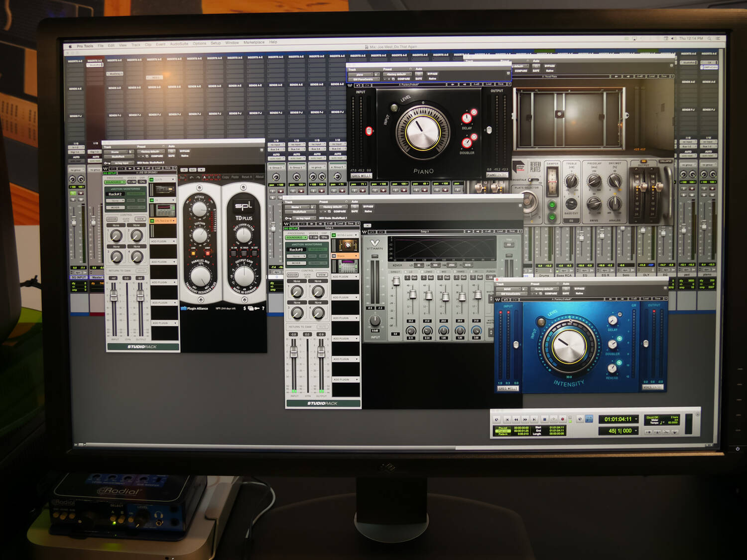The height and width of the screenshot is (560, 747).
Task: Click the question mark help icon in SPL plugin
Action: click(x=262, y=309)
